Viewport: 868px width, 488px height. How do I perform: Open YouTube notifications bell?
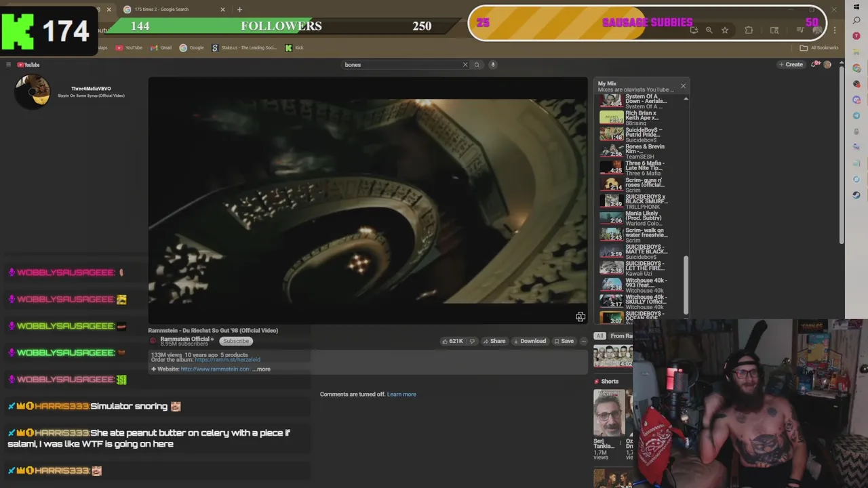pos(815,64)
